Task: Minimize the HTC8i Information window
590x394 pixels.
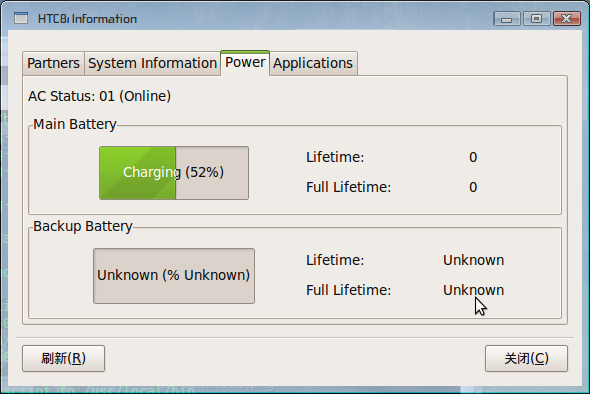Action: (506, 18)
